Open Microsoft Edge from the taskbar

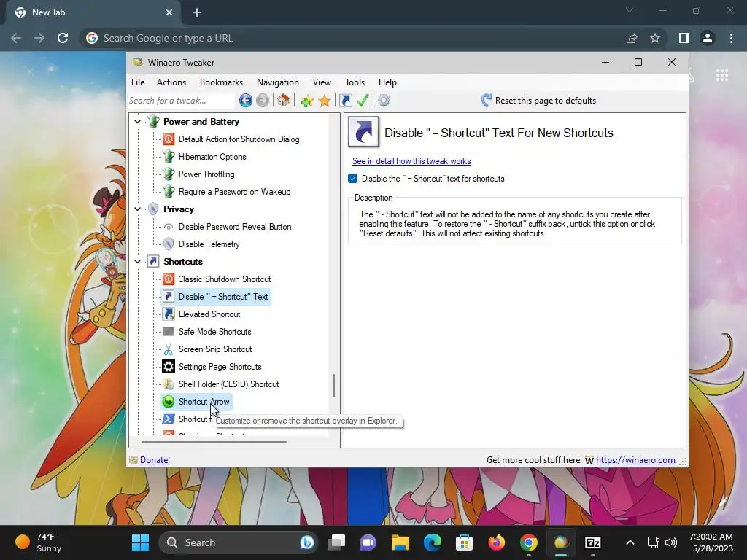coord(432,542)
